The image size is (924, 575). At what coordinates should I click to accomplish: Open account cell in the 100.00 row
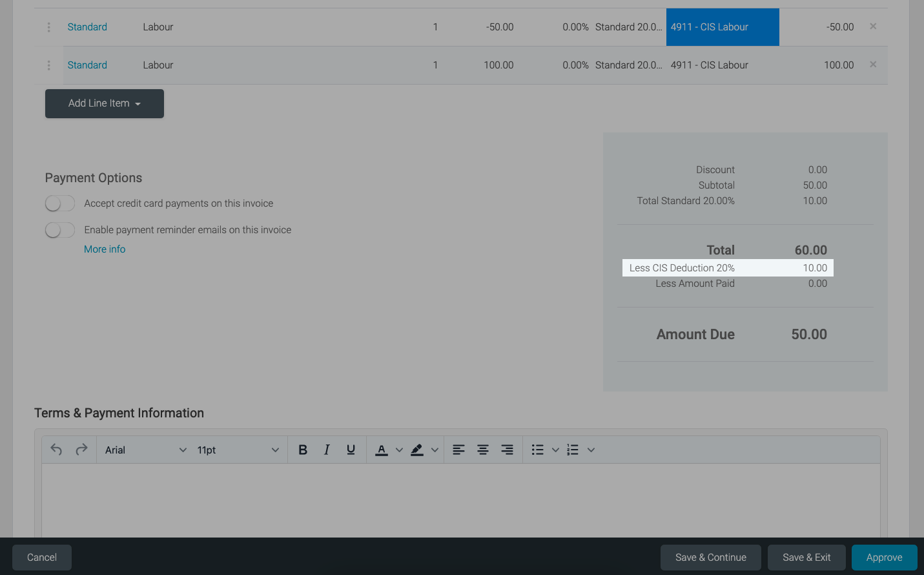pyautogui.click(x=723, y=65)
